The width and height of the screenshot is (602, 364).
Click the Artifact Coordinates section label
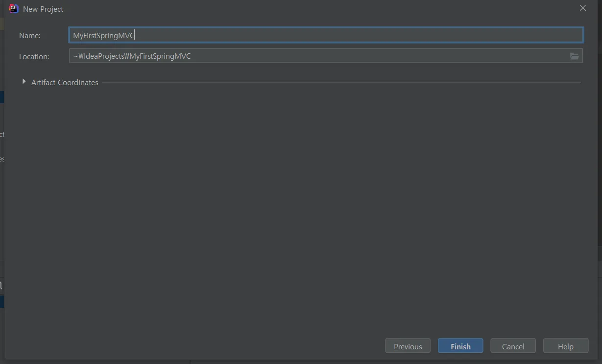pyautogui.click(x=65, y=82)
